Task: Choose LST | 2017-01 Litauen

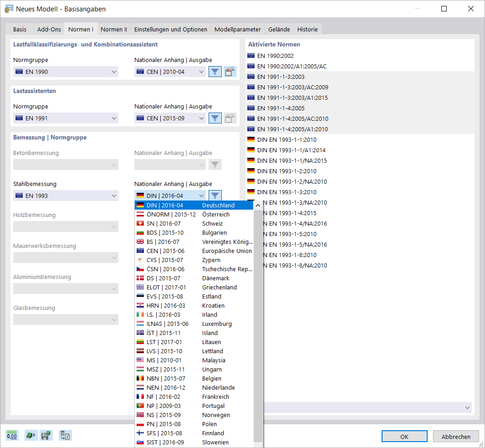Action: click(194, 342)
